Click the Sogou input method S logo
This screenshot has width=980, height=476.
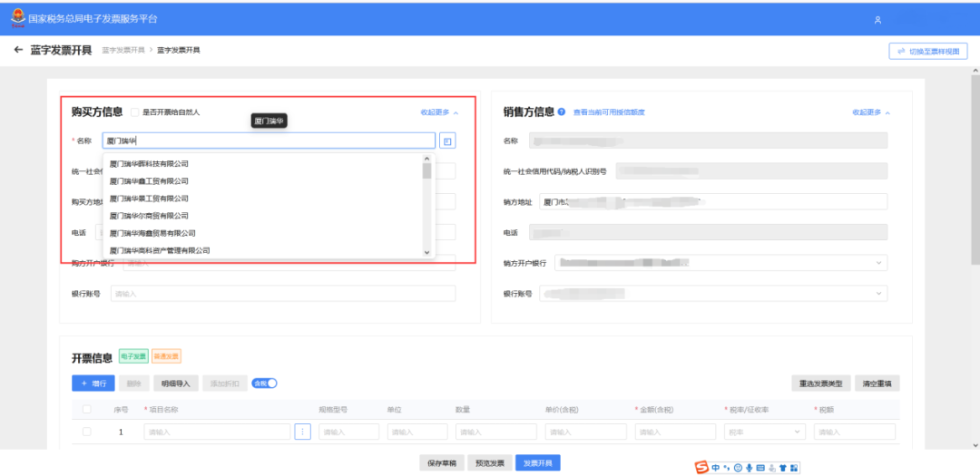(702, 467)
